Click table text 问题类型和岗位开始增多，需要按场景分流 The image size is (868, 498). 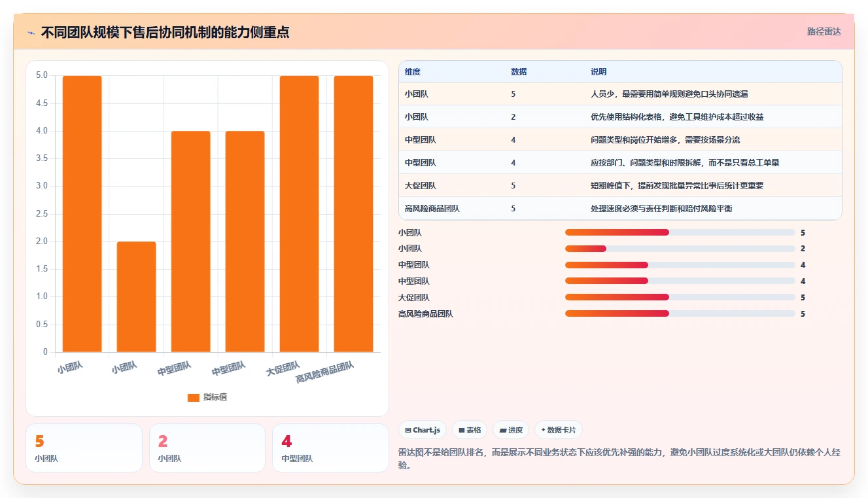665,140
